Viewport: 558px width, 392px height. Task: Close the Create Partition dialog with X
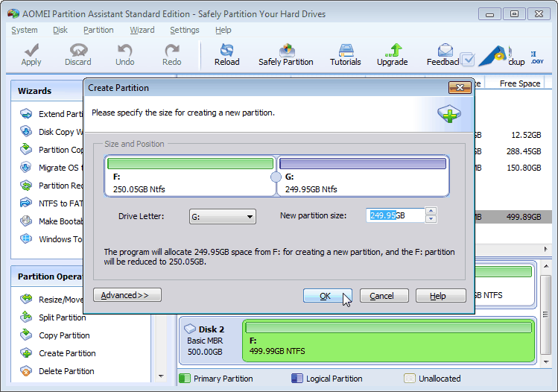click(460, 88)
